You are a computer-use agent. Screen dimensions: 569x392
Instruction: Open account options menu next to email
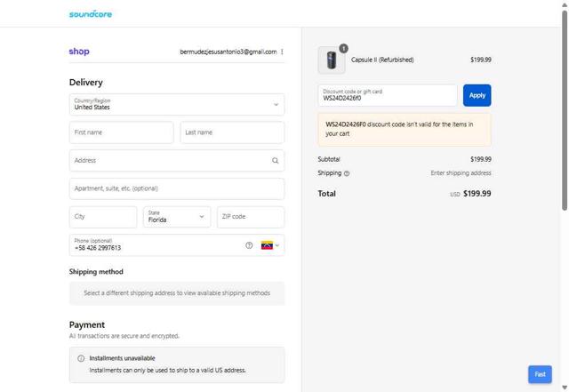(282, 52)
